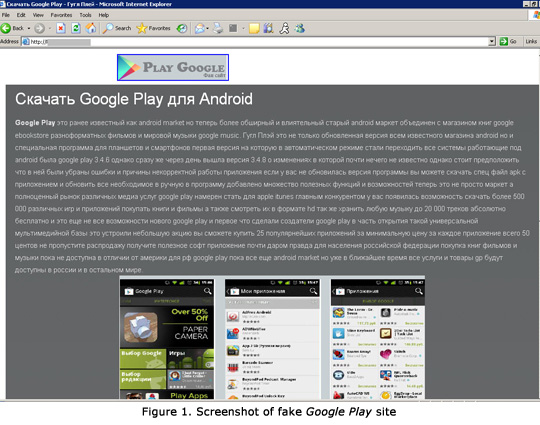
Task: Open the History icon in toolbar
Action: coord(182,28)
